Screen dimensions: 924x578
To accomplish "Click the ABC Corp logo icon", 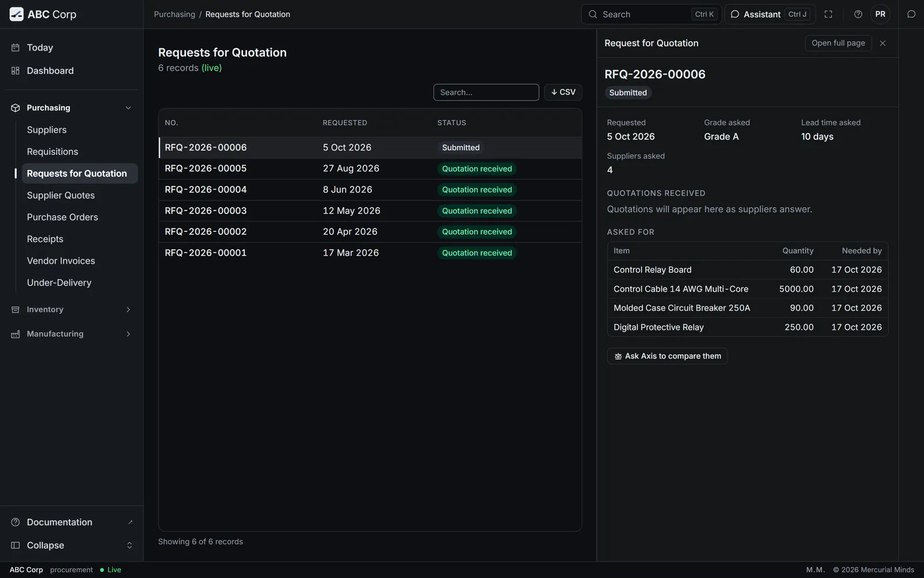I will 17,14.
